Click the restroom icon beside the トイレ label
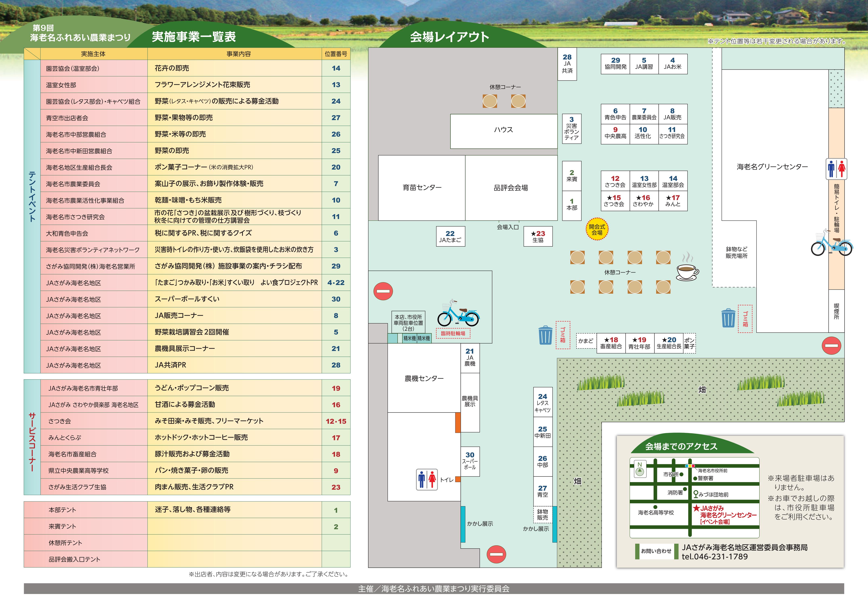The image size is (868, 613). click(x=427, y=479)
